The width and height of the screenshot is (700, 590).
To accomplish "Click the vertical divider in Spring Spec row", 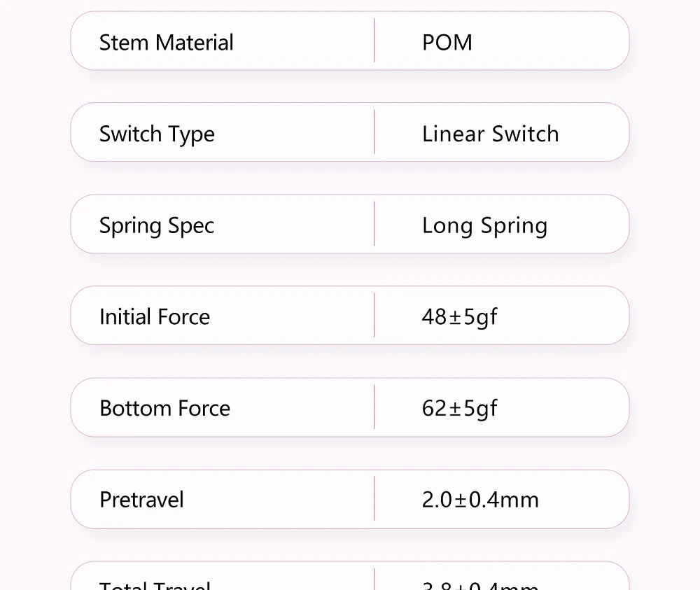I will 374,224.
